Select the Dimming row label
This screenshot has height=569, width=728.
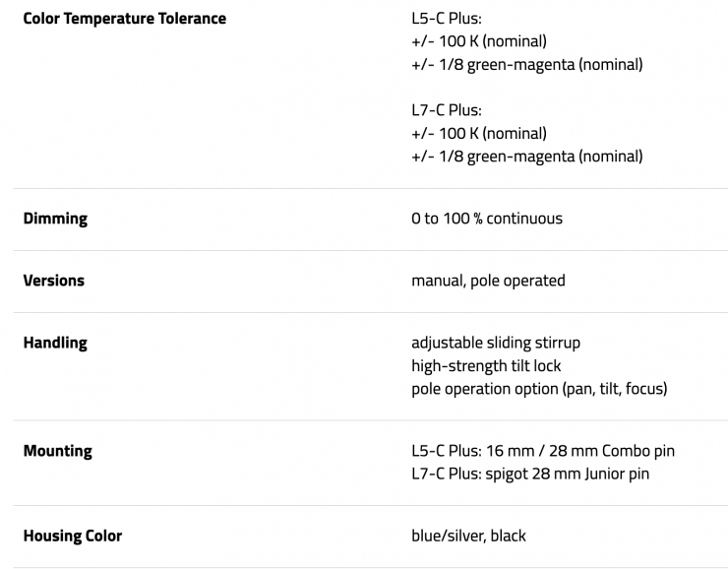coord(55,219)
